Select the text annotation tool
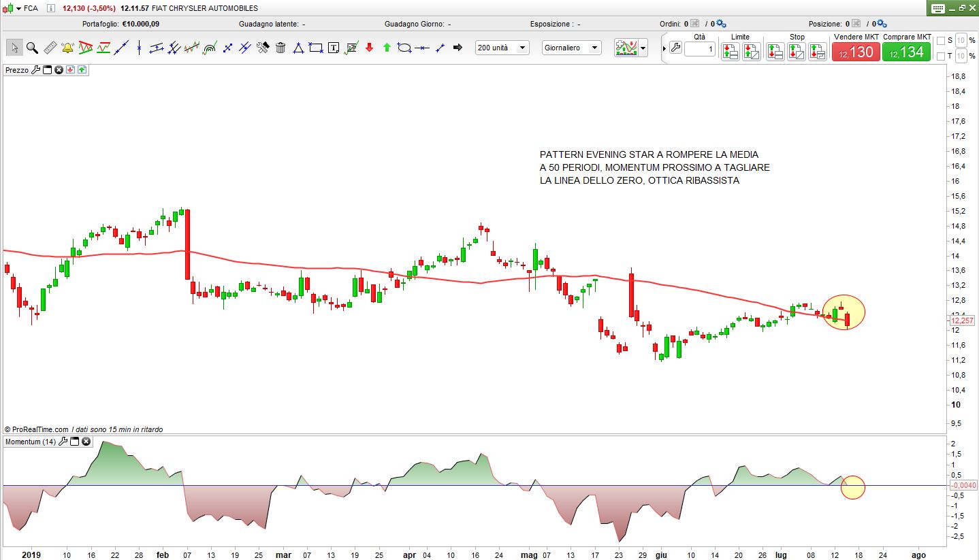The width and height of the screenshot is (979, 560). pos(334,48)
